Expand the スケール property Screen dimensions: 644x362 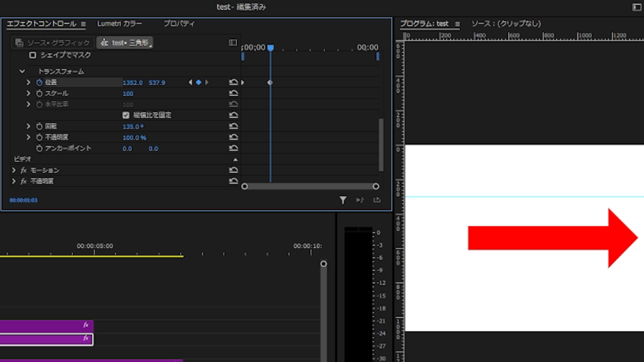tap(28, 94)
